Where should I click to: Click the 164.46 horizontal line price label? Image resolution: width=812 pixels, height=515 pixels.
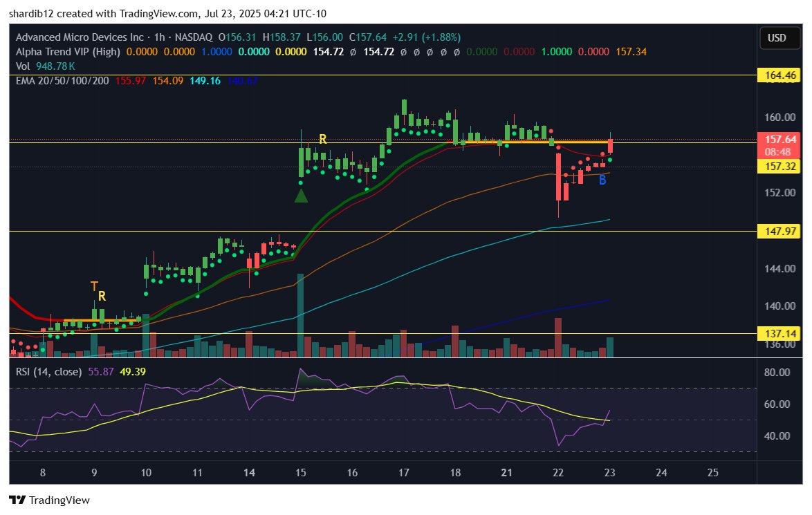(x=779, y=75)
